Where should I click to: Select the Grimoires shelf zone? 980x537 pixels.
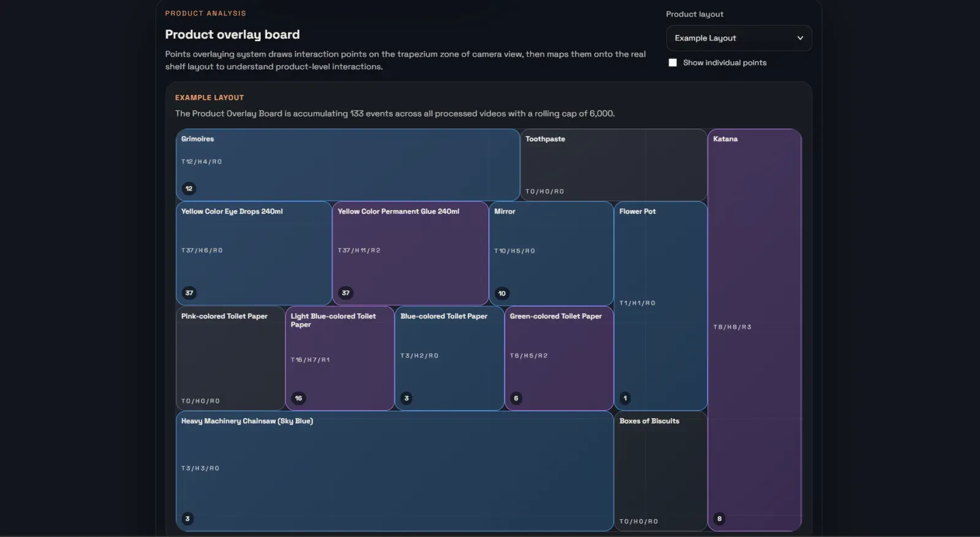(348, 165)
